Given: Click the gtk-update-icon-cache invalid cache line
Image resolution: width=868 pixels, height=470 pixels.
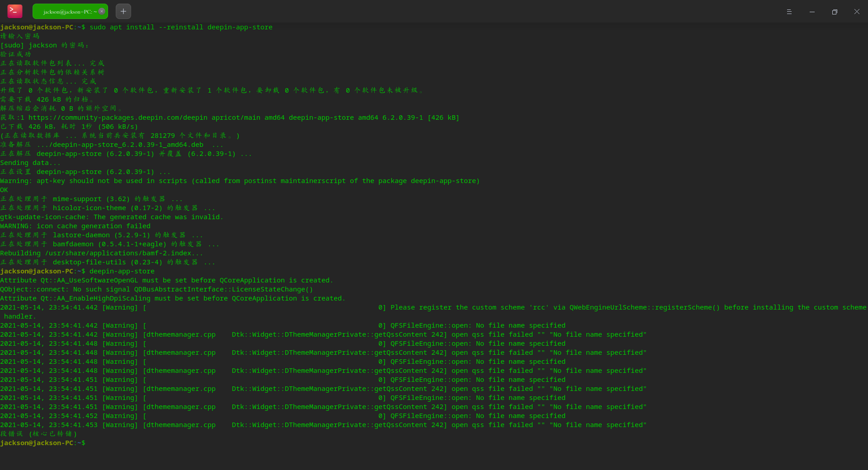Looking at the screenshot, I should [111, 217].
